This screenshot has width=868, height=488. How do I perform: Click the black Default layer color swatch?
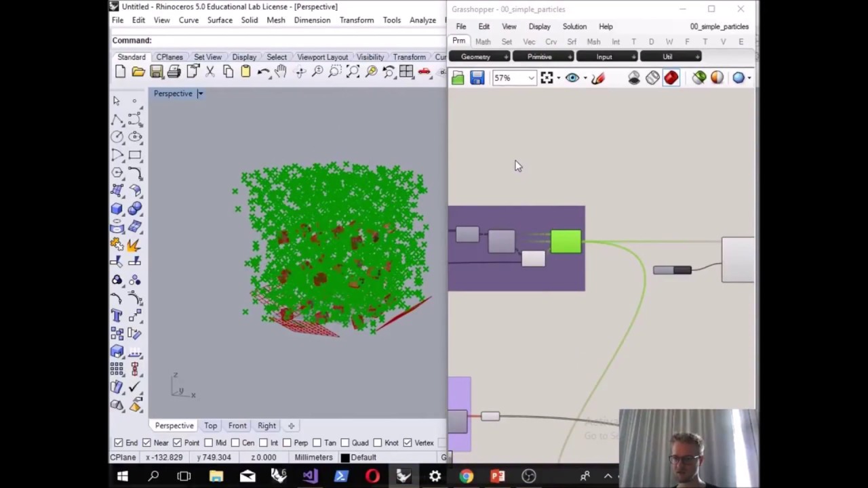[344, 458]
